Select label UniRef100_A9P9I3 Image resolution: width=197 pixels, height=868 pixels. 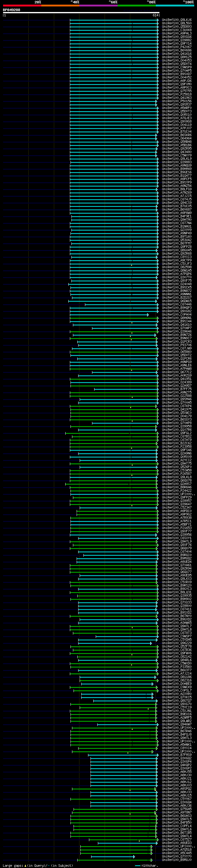click(x=177, y=88)
